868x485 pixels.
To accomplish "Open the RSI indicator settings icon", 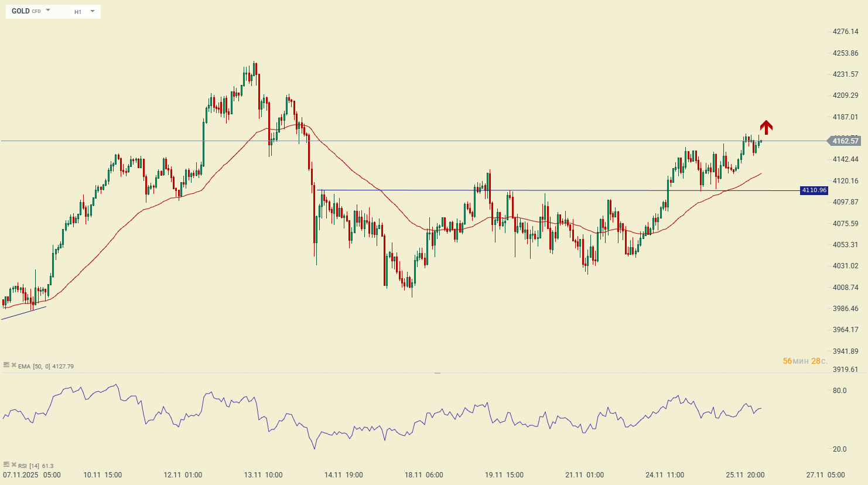I will (6, 464).
